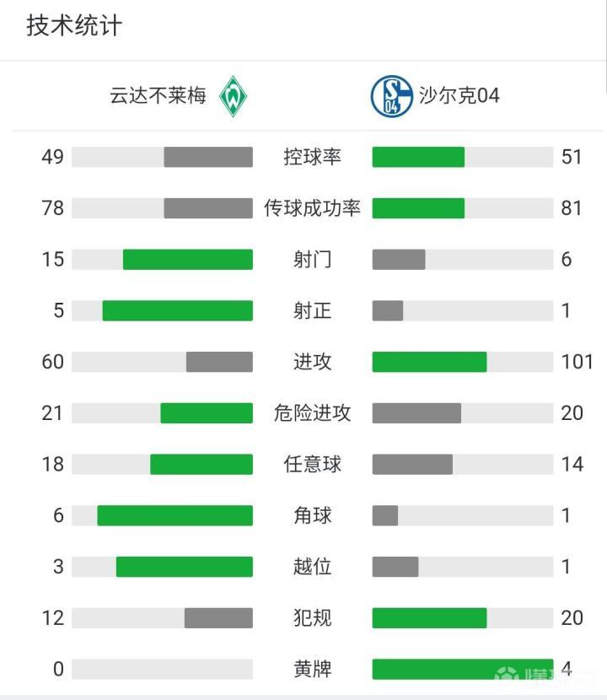Select the 云达不莱梅 team name
This screenshot has width=607, height=700.
coord(158,95)
